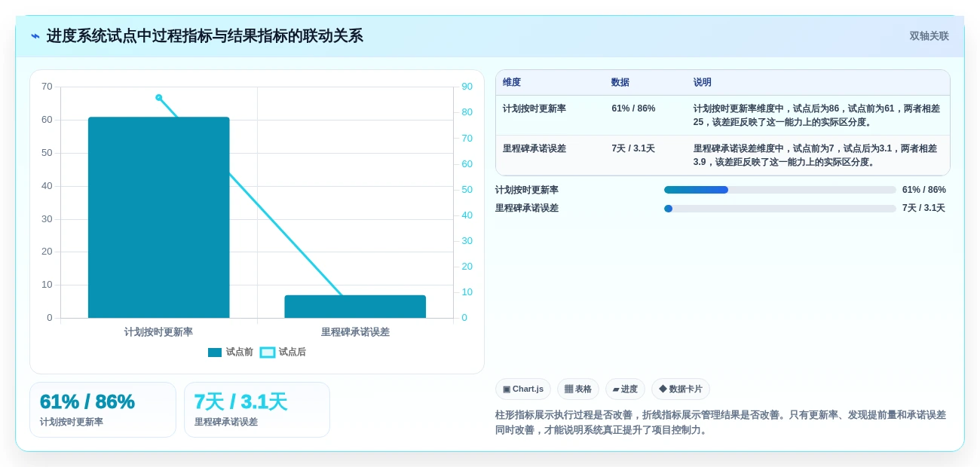Click the 7天 / 3.1天 value next to progress bar

923,208
